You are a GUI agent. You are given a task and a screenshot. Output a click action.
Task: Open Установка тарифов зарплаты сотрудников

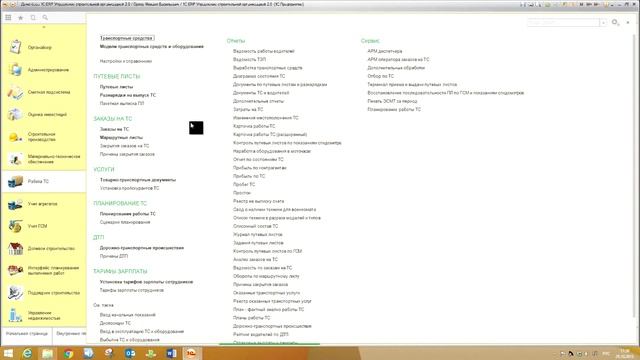coord(146,282)
